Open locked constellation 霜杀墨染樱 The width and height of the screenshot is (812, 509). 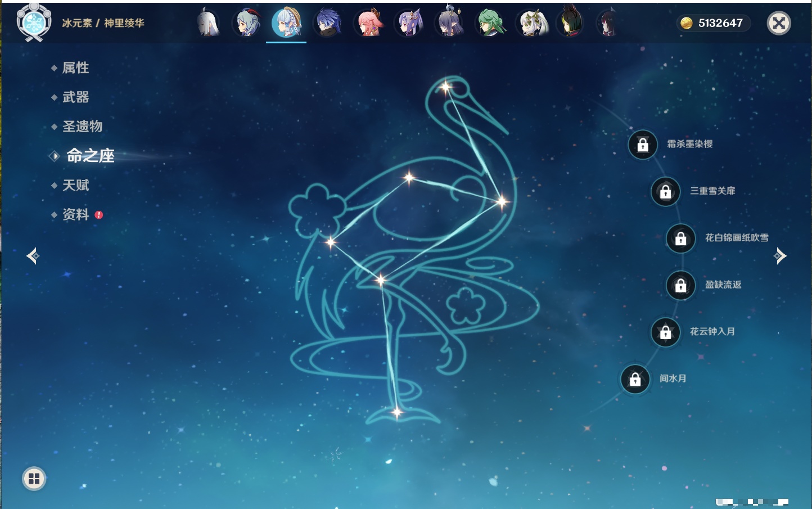tap(643, 145)
